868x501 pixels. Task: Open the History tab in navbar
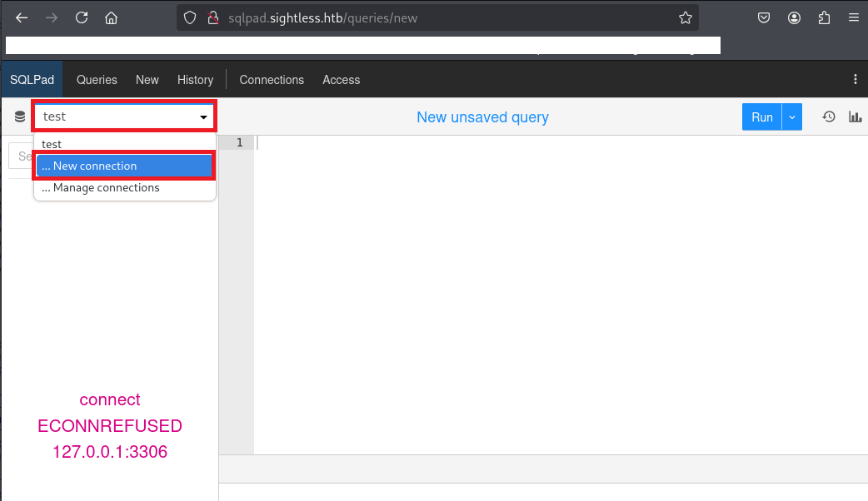(x=195, y=80)
